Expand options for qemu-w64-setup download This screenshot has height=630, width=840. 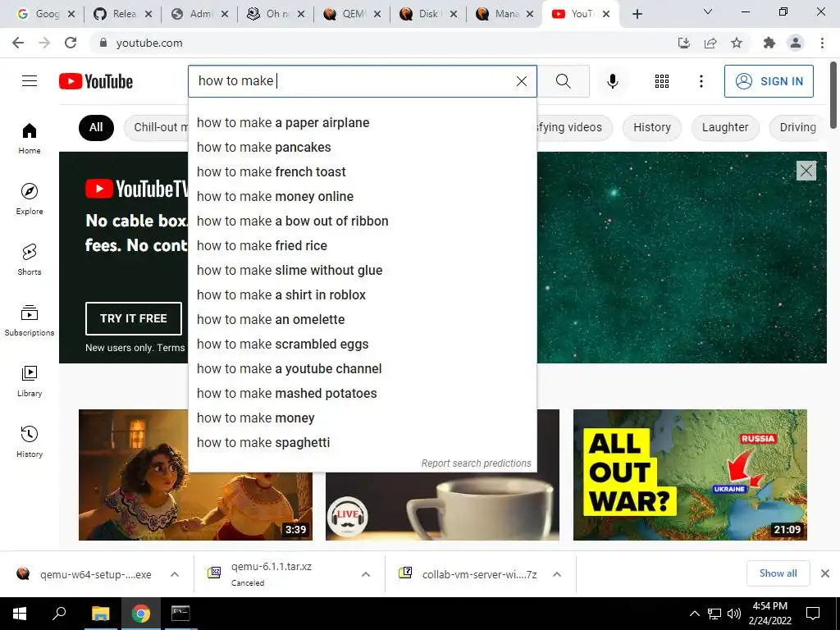coord(175,574)
